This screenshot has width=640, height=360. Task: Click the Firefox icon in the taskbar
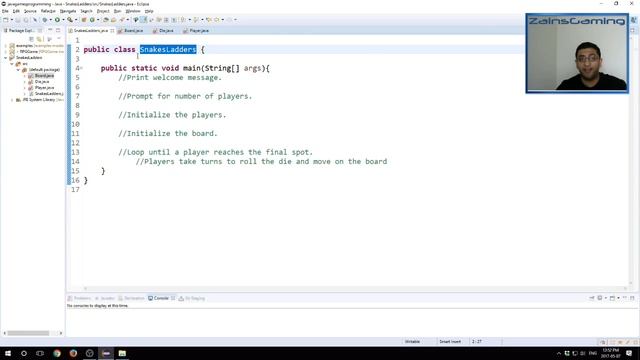point(73,353)
